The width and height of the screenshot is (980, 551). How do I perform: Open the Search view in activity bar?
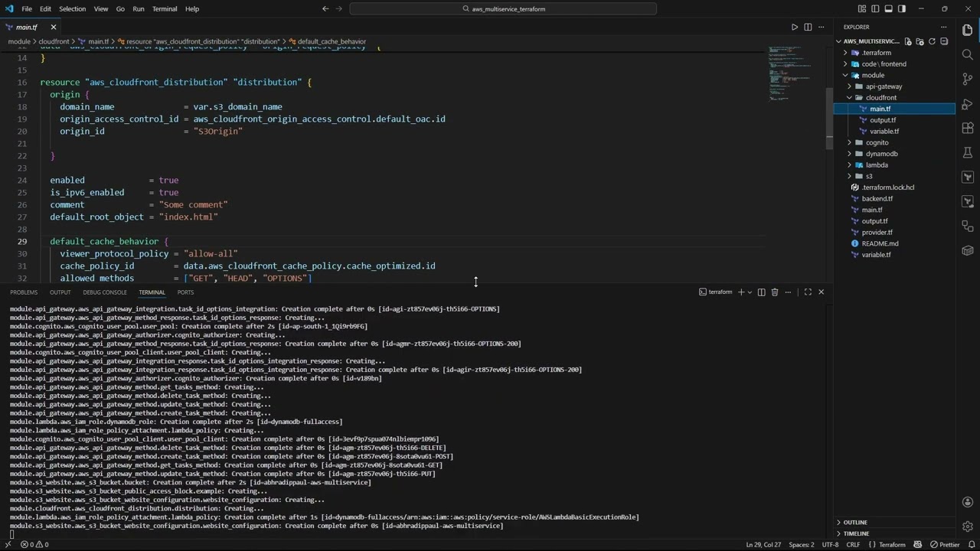click(968, 54)
